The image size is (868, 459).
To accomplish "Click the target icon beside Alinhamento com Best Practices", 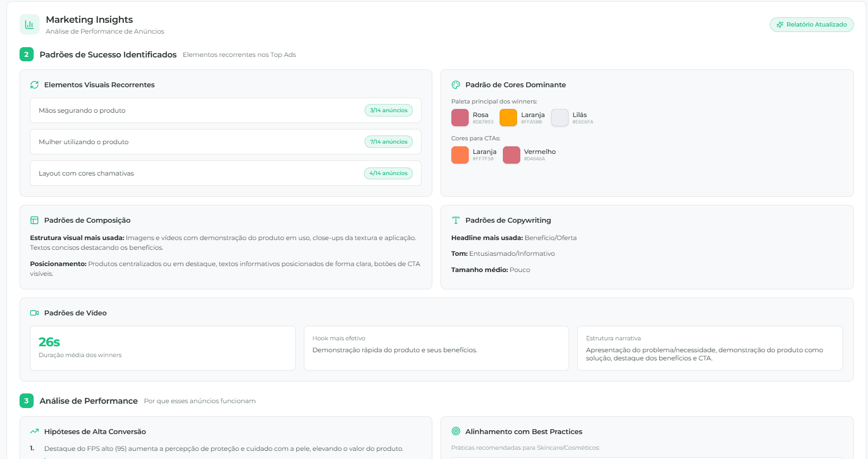I will pyautogui.click(x=456, y=431).
